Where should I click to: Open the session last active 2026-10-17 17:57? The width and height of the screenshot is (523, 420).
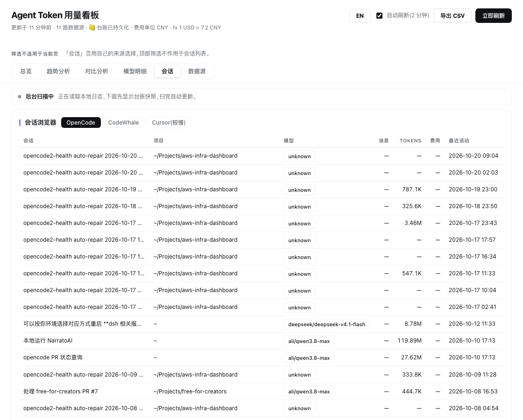pyautogui.click(x=261, y=240)
